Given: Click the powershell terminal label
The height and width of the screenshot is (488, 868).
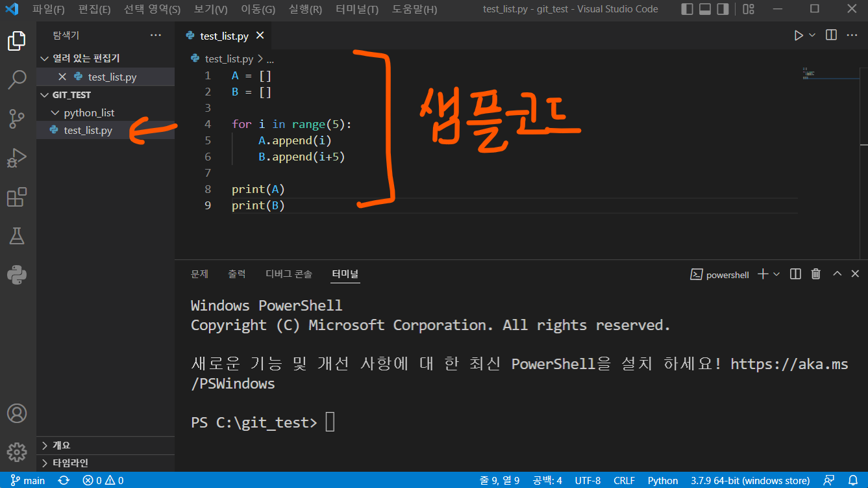Looking at the screenshot, I should (x=720, y=274).
